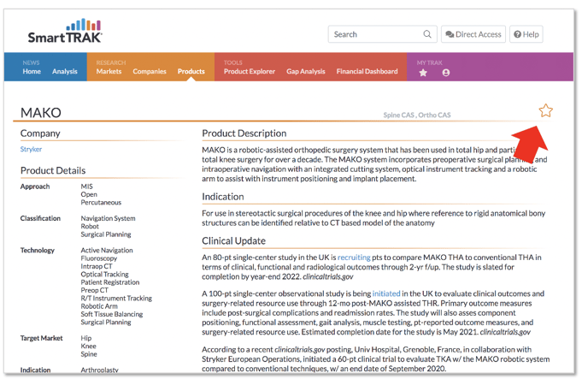Open Direct Access
This screenshot has height=385, width=588.
(473, 34)
